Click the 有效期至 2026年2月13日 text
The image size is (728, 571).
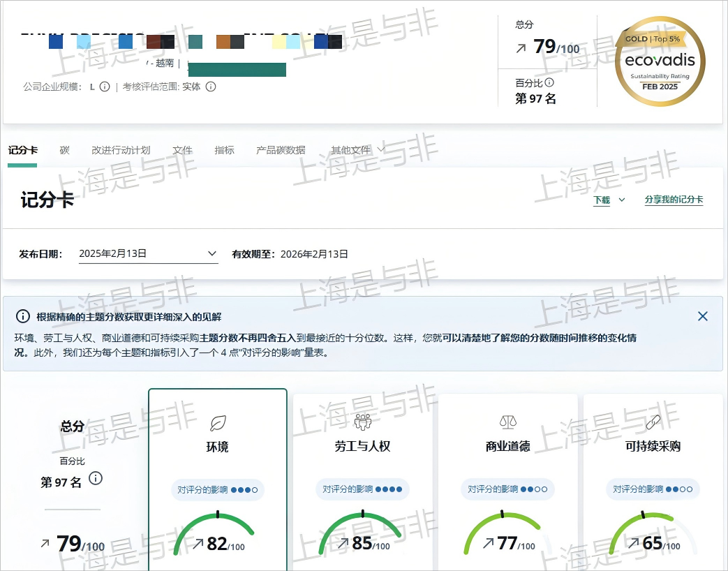point(290,254)
